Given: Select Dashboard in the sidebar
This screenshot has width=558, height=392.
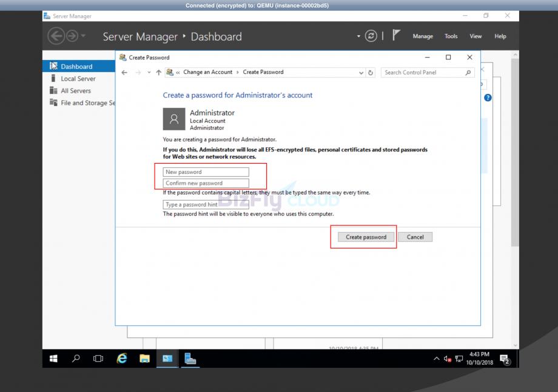Looking at the screenshot, I should (79, 67).
